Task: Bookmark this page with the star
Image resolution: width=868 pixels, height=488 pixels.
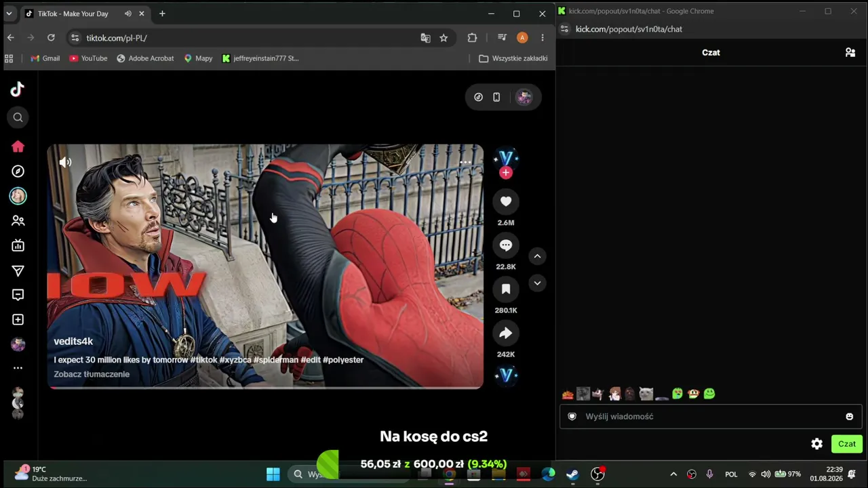Action: [x=443, y=38]
